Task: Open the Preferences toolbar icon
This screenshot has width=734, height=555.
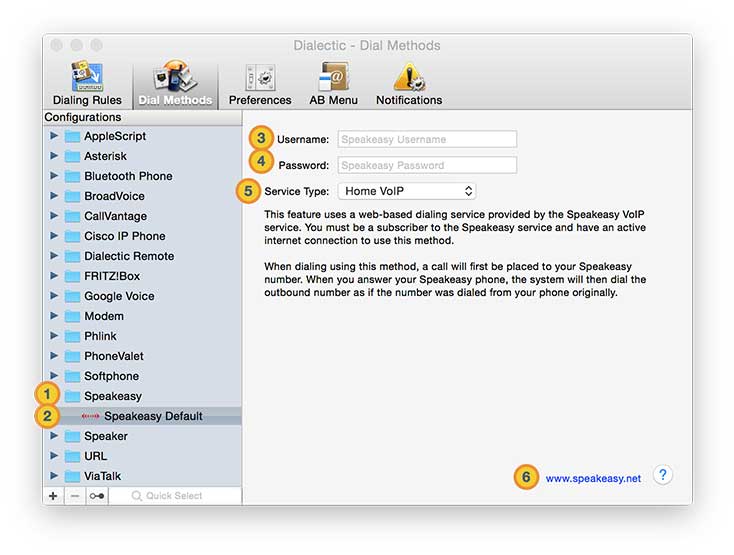Action: coord(260,77)
